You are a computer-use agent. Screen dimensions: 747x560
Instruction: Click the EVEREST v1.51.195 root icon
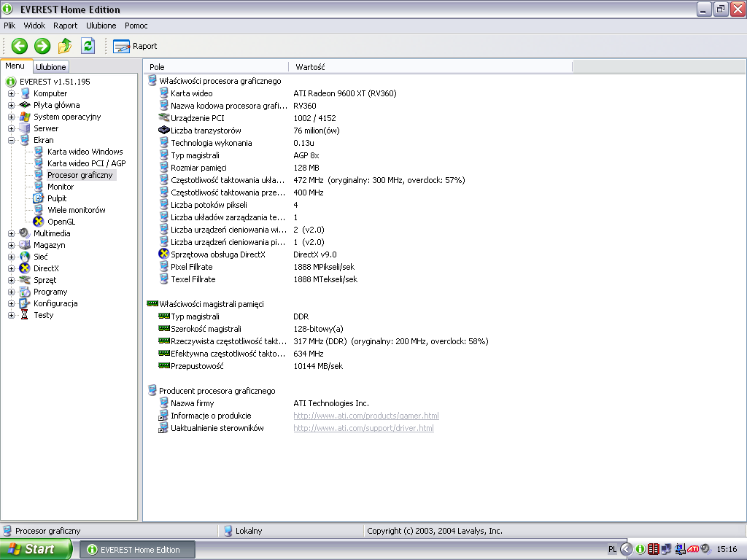pos(10,82)
